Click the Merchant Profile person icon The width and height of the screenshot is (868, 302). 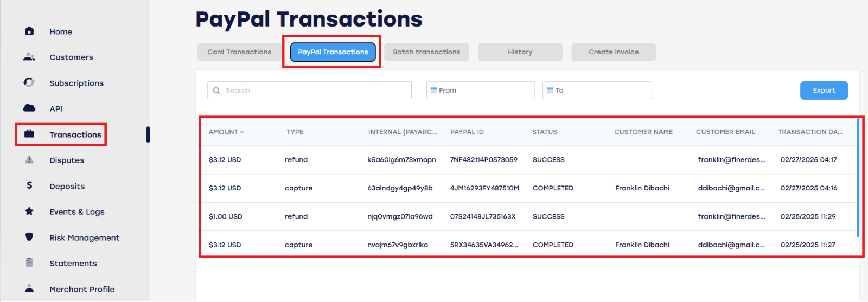point(29,288)
